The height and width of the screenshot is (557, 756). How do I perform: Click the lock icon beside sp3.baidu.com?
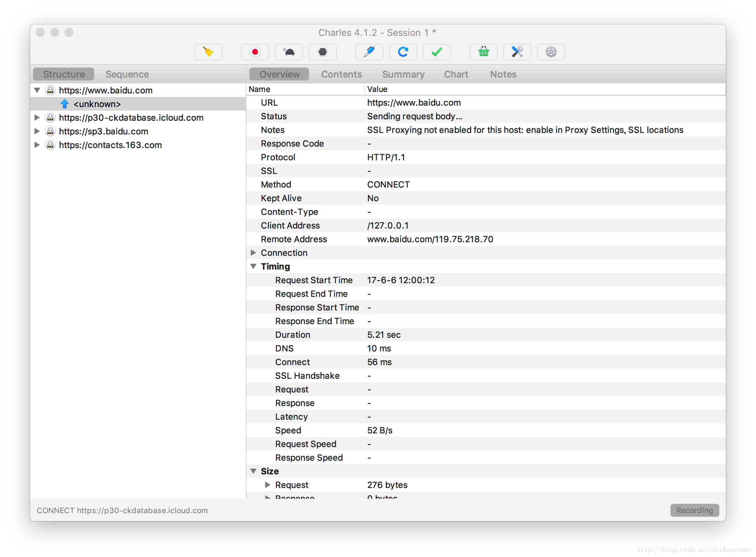point(50,131)
